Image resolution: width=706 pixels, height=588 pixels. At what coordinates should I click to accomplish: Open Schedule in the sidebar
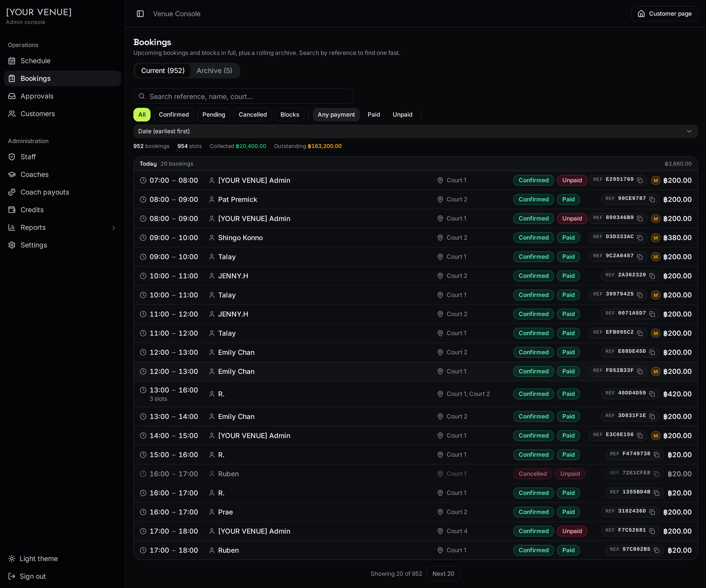click(x=63, y=61)
